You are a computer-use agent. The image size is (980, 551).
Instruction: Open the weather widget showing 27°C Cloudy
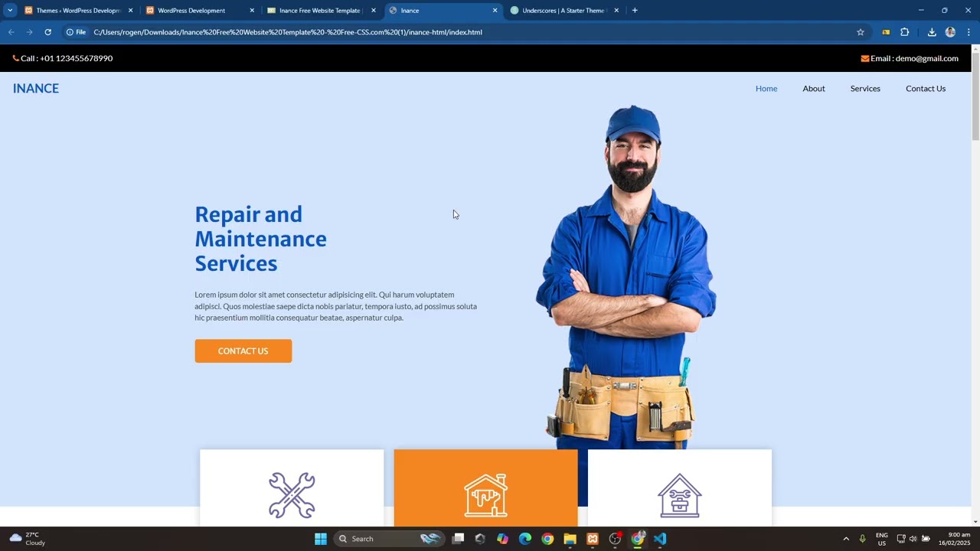click(28, 539)
